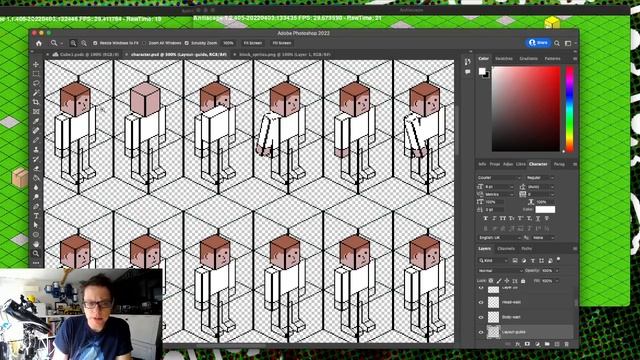This screenshot has width=640, height=360.
Task: Select the Gradient tool
Action: 36,178
